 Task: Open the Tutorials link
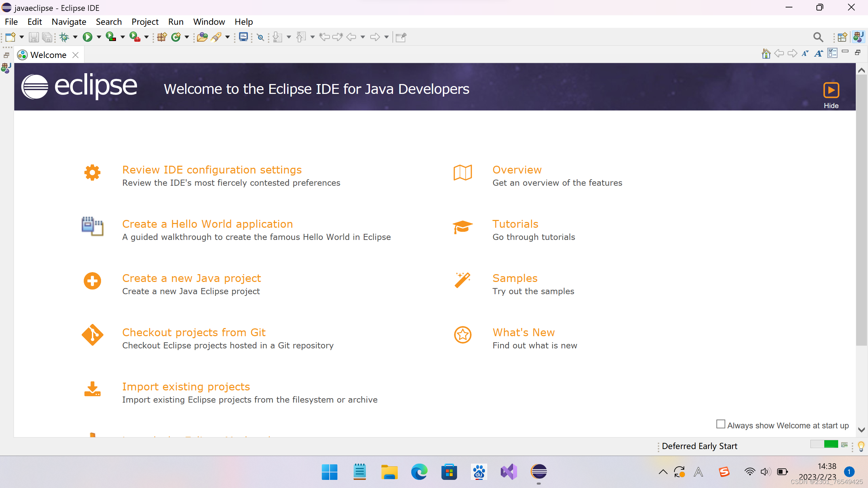pos(515,224)
